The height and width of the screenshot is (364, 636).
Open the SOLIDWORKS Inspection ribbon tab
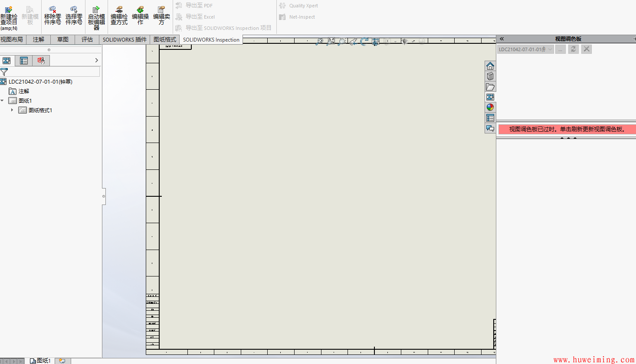[211, 39]
